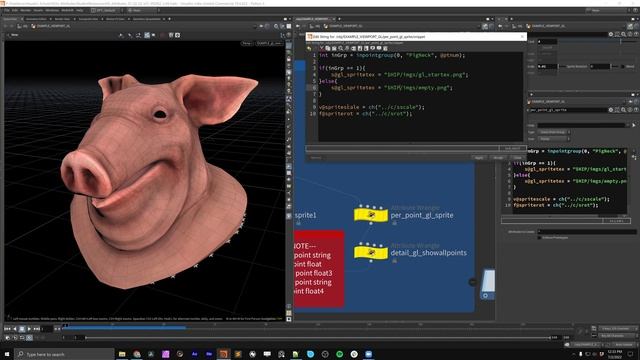This screenshot has height=360, width=640.
Task: Click search icon in top parameter pane
Action: [624, 34]
